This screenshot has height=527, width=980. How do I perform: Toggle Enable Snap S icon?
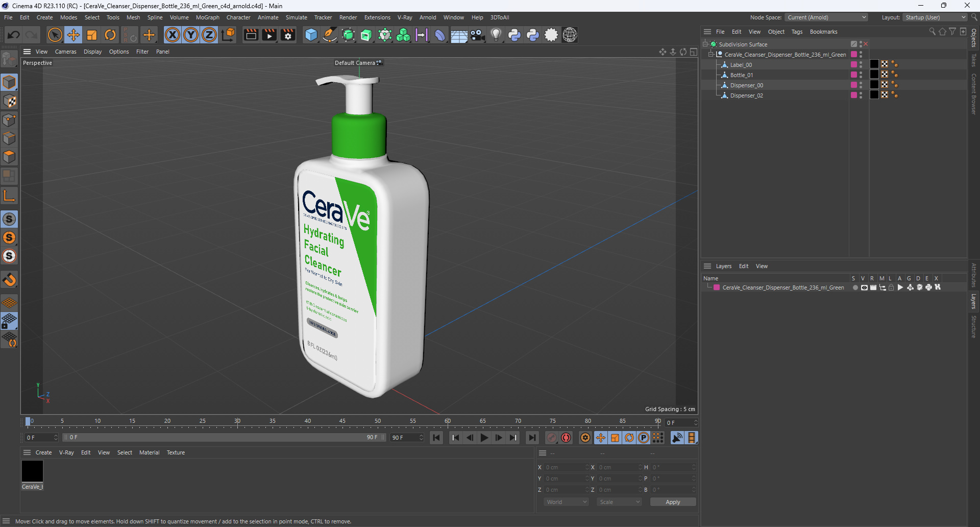(x=10, y=219)
